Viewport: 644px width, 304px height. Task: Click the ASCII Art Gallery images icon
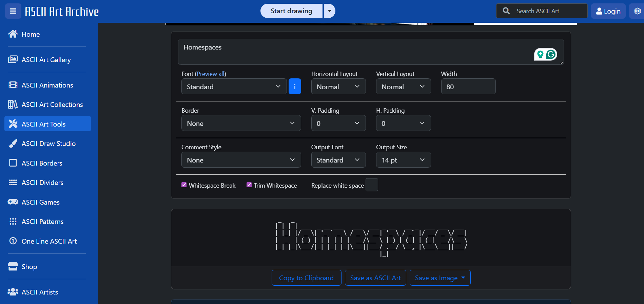pyautogui.click(x=13, y=59)
